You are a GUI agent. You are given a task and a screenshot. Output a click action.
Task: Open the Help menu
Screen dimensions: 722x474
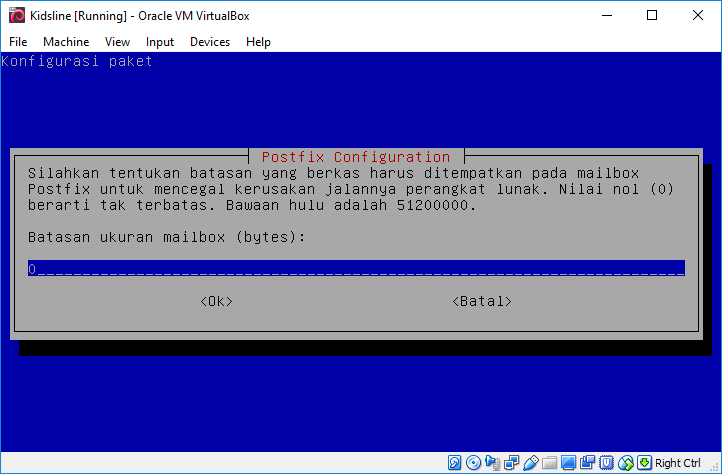click(258, 42)
